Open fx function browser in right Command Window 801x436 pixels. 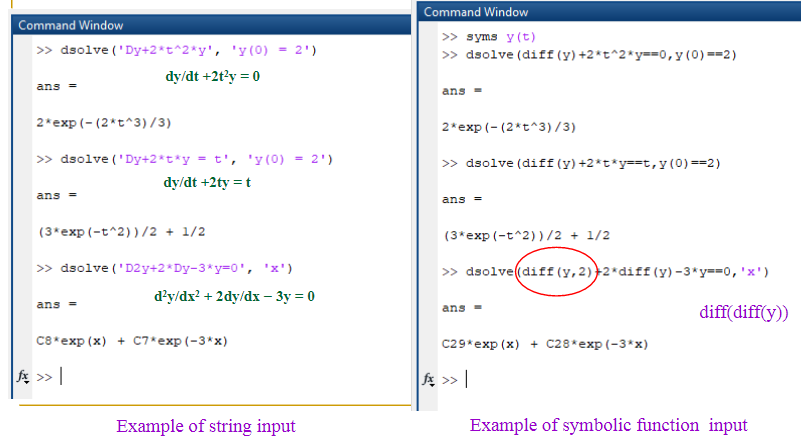428,379
